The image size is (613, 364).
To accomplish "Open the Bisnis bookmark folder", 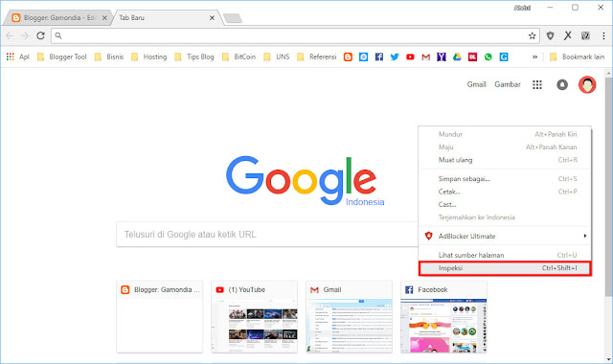I will [109, 57].
